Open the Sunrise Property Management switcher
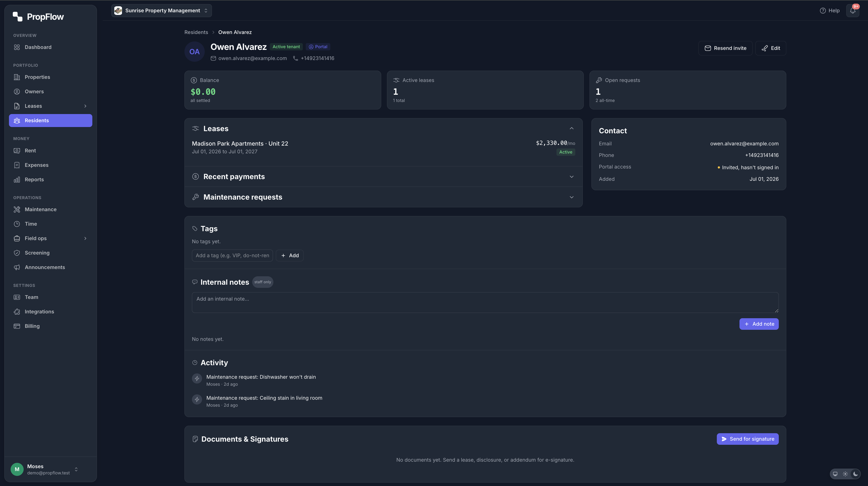 (x=161, y=10)
